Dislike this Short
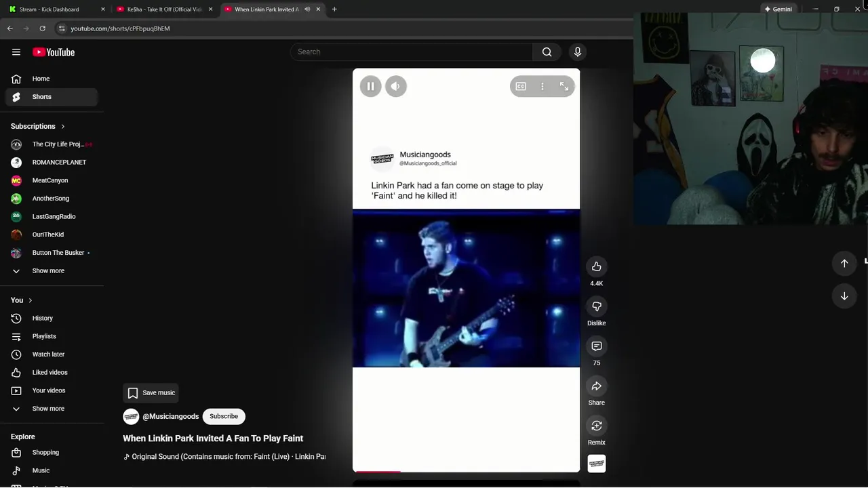The height and width of the screenshot is (488, 868). (x=597, y=306)
